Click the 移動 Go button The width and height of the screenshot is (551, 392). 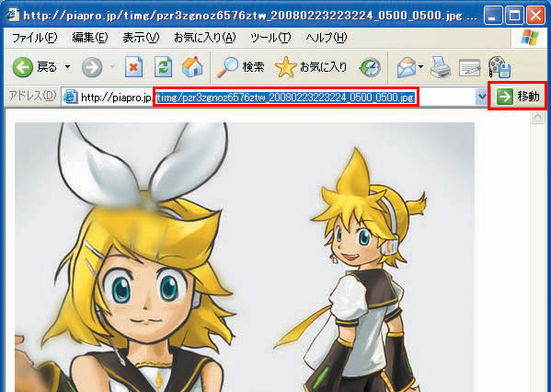coord(518,96)
